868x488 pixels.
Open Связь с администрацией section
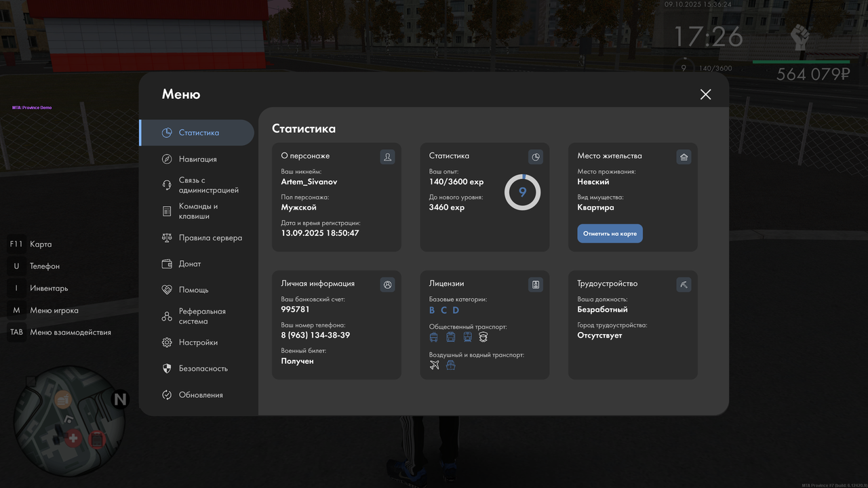(x=197, y=185)
